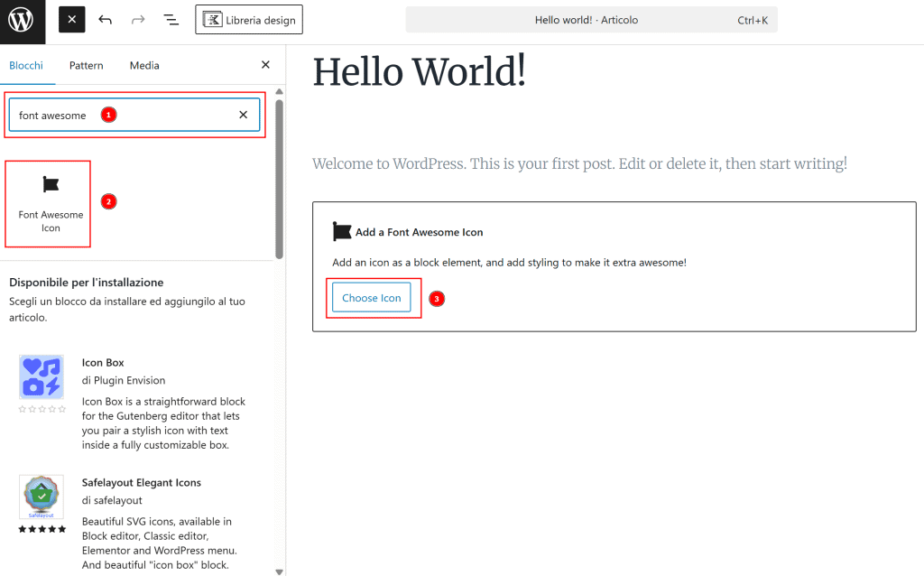Close the block inserter panel
This screenshot has height=576, width=924.
(x=265, y=65)
